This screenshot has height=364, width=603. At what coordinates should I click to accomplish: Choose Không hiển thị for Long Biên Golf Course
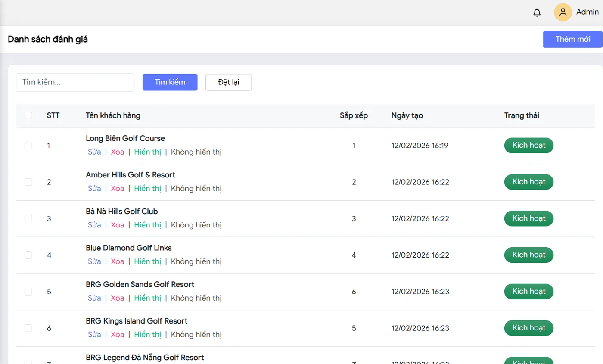click(196, 152)
